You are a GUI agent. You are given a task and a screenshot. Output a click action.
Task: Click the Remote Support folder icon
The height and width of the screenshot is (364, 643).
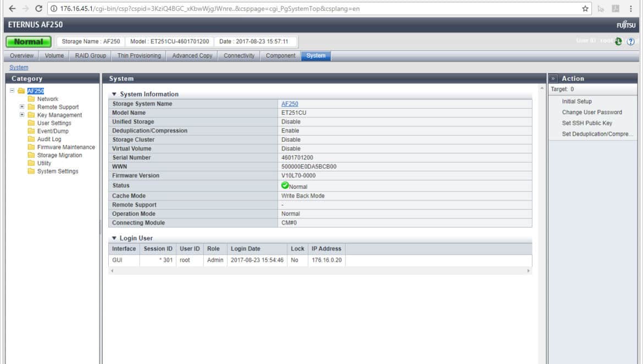(x=31, y=107)
